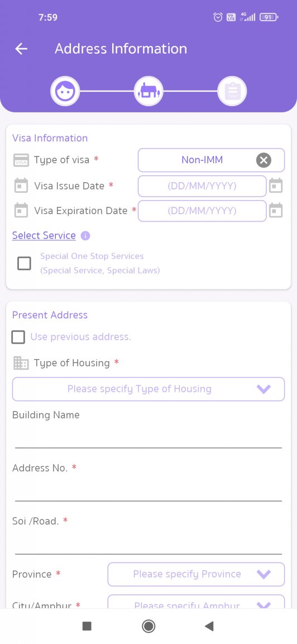Viewport: 297px width, 644px height.
Task: Clear the Non-IMM visa type selection
Action: coord(264,160)
